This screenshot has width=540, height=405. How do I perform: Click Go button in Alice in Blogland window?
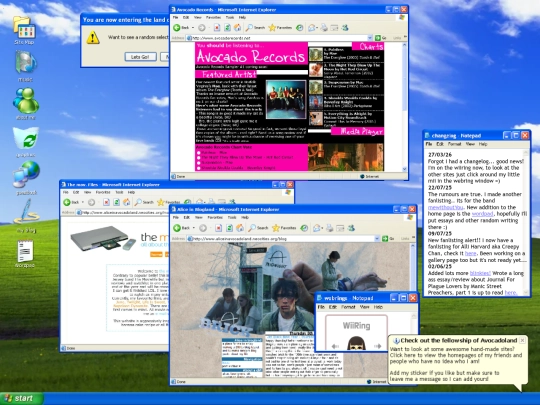click(x=388, y=238)
